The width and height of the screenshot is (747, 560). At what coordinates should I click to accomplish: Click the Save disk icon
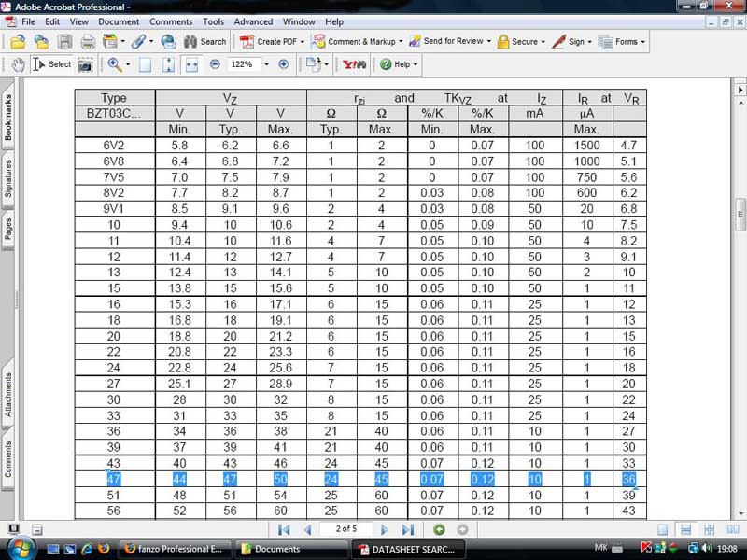(x=64, y=41)
